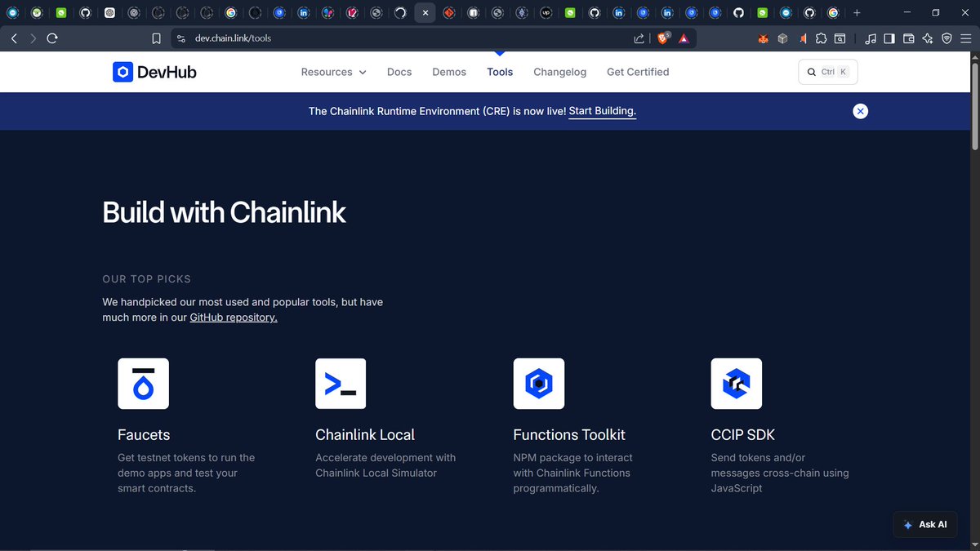Open the Chainlink Local title link
980x551 pixels.
click(365, 435)
